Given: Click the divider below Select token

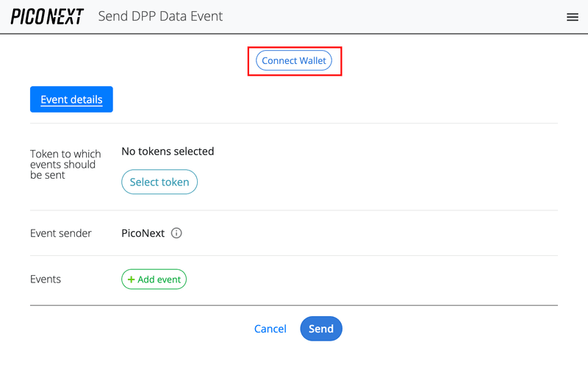Looking at the screenshot, I should (294, 210).
